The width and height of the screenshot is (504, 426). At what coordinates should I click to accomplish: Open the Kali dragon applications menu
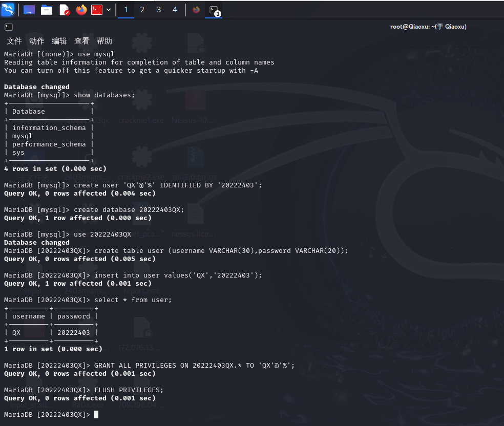8,9
